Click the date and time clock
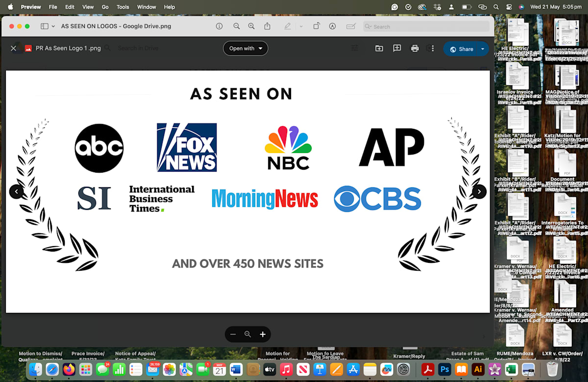588x382 pixels. point(556,7)
